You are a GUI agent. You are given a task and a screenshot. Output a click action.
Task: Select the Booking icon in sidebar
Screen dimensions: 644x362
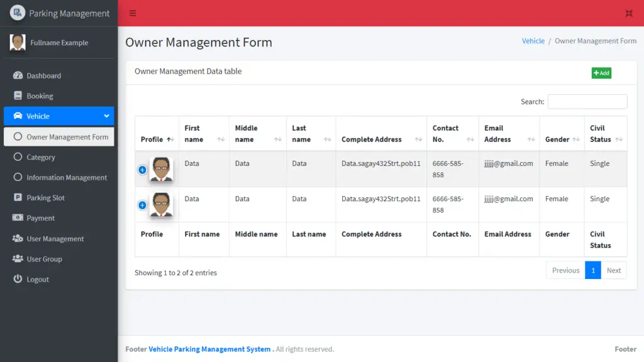point(18,96)
